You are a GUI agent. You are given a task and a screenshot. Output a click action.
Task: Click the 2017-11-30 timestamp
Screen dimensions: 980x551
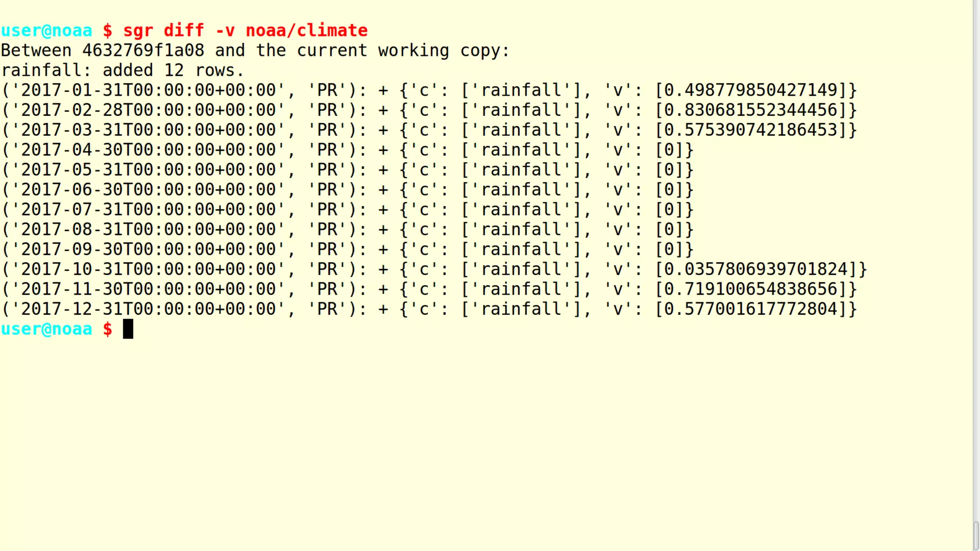pyautogui.click(x=148, y=289)
